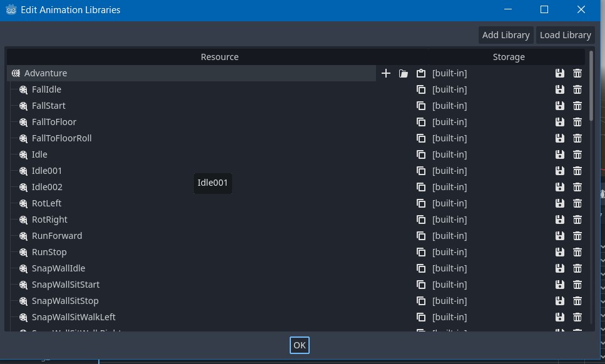
Task: Add a new animation to Advanture library
Action: (x=385, y=73)
